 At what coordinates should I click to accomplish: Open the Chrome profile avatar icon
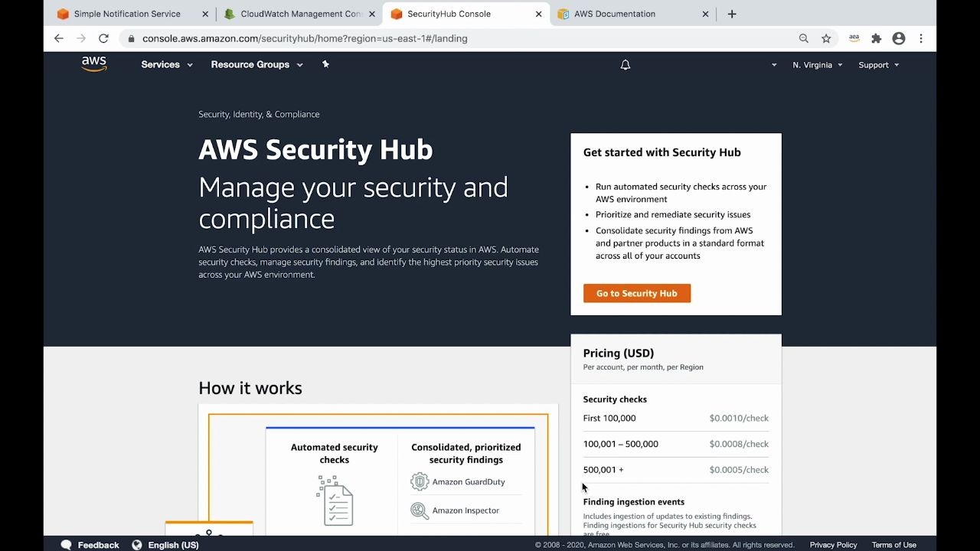pos(899,38)
